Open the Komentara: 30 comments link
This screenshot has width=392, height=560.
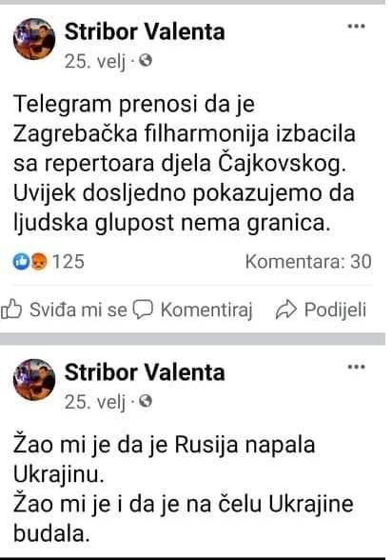pyautogui.click(x=308, y=261)
